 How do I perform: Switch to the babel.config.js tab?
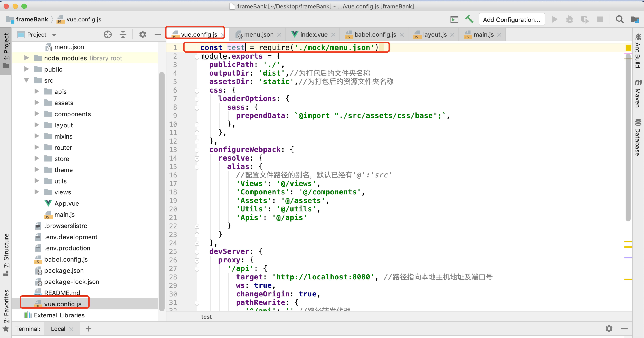pyautogui.click(x=375, y=34)
